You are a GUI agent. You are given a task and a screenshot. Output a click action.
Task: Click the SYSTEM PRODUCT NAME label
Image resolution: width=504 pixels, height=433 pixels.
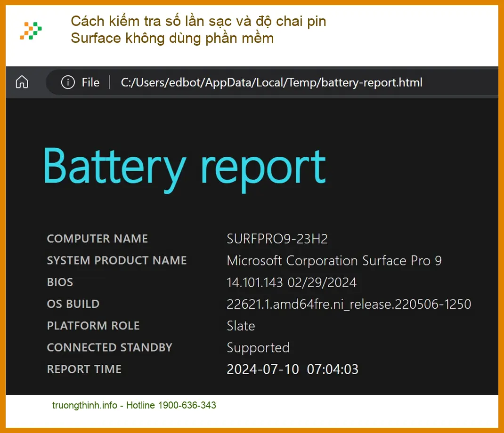pos(117,260)
